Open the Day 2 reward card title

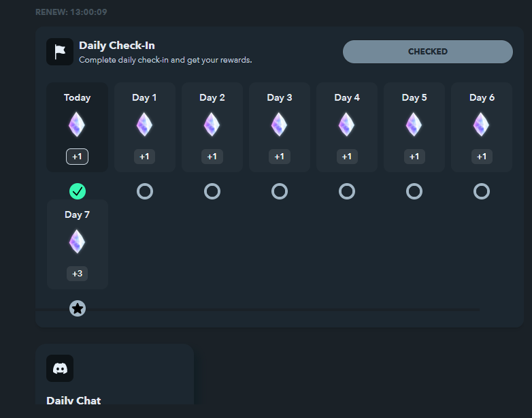coord(212,98)
